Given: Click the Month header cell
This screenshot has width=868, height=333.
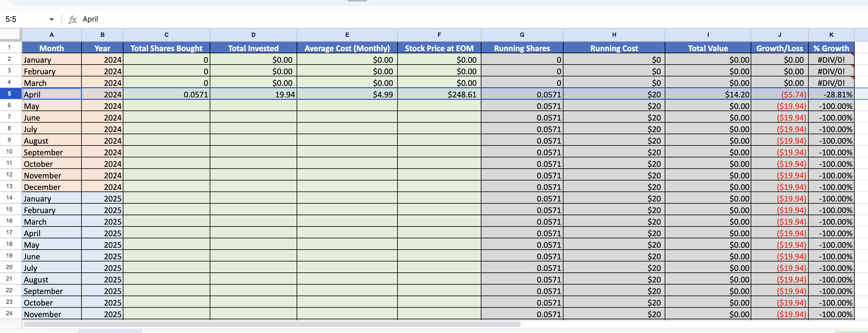Looking at the screenshot, I should [x=52, y=48].
